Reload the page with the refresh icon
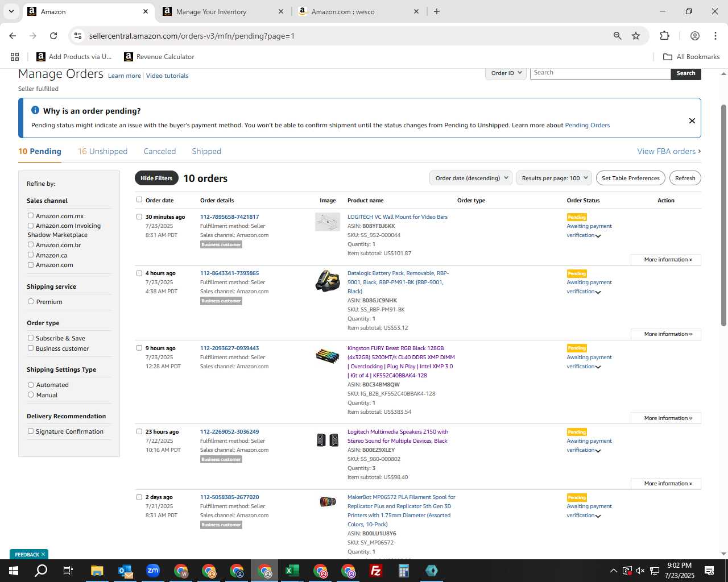Viewport: 728px width, 582px height. click(53, 36)
